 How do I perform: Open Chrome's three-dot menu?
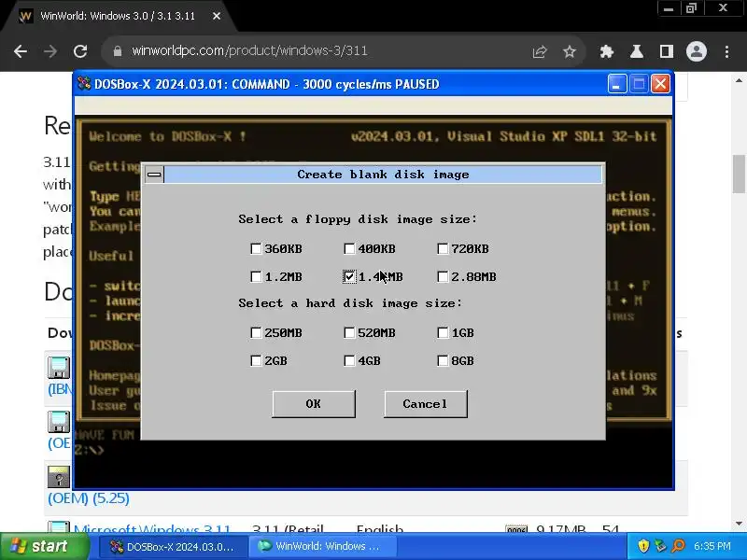point(726,51)
